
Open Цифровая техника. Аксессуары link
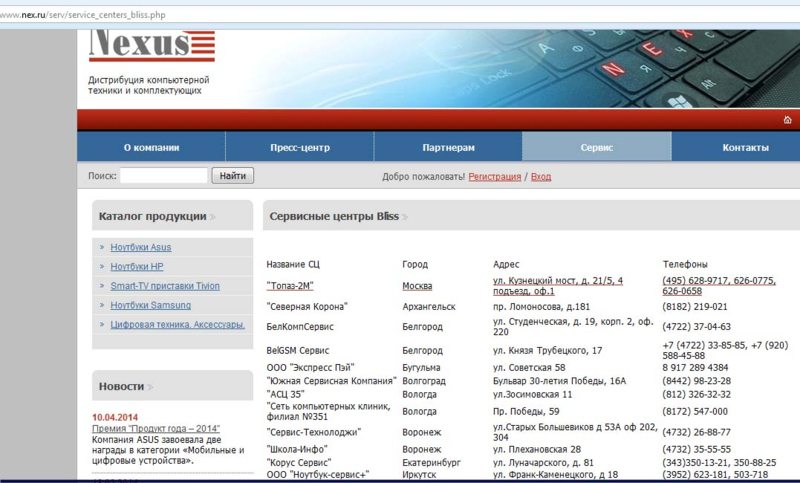(178, 324)
